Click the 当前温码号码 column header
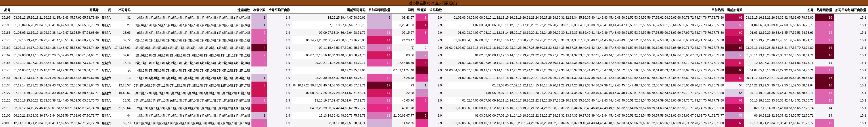 click(356, 10)
